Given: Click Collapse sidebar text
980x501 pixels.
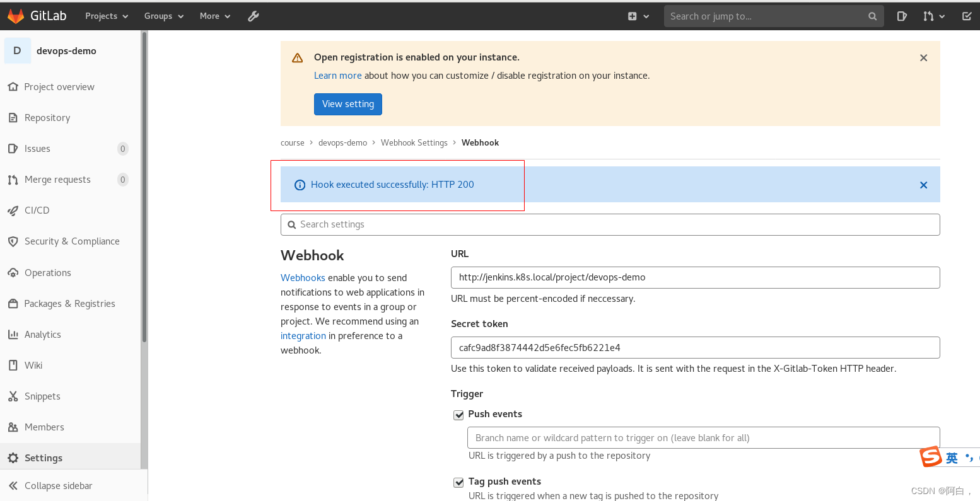Looking at the screenshot, I should click(59, 486).
